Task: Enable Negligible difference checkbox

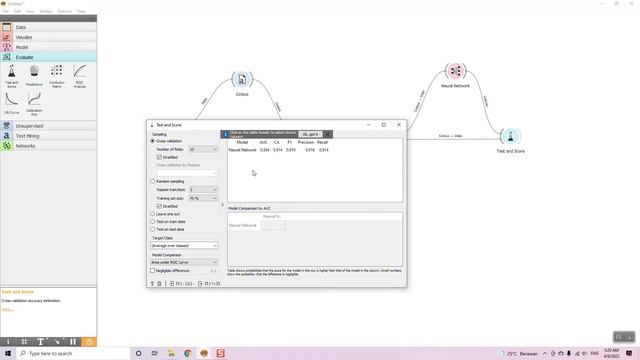Action: (x=153, y=271)
